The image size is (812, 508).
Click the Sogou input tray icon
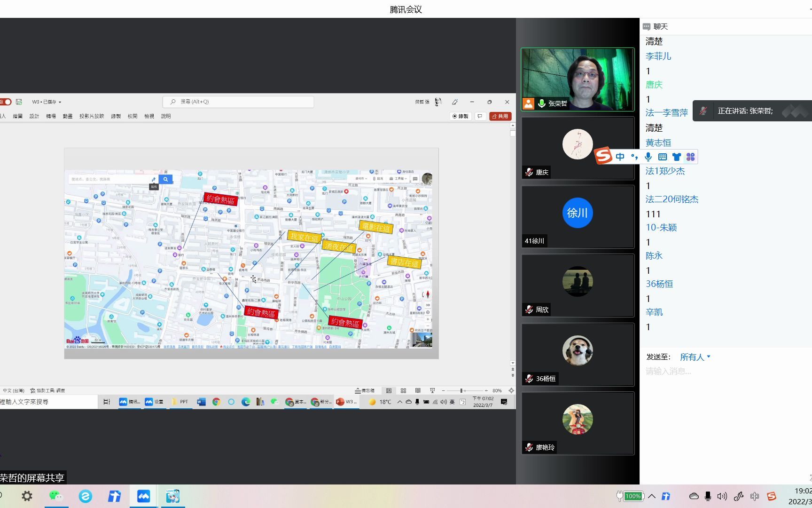[771, 496]
